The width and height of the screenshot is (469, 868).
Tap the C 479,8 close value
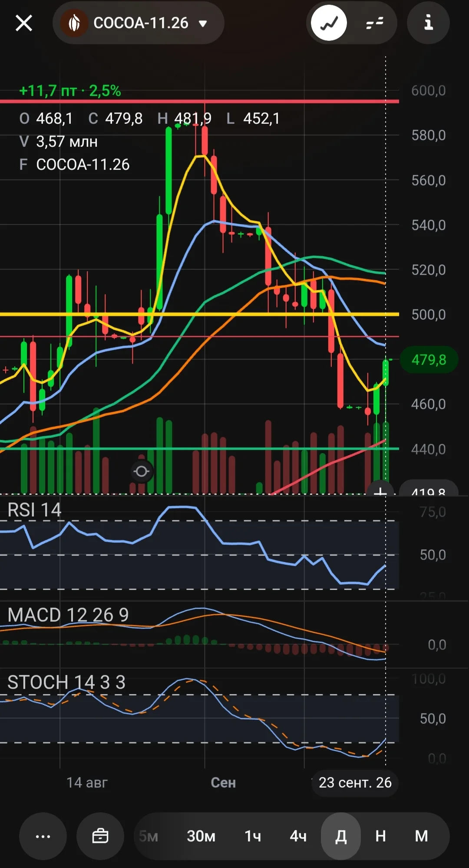point(115,119)
